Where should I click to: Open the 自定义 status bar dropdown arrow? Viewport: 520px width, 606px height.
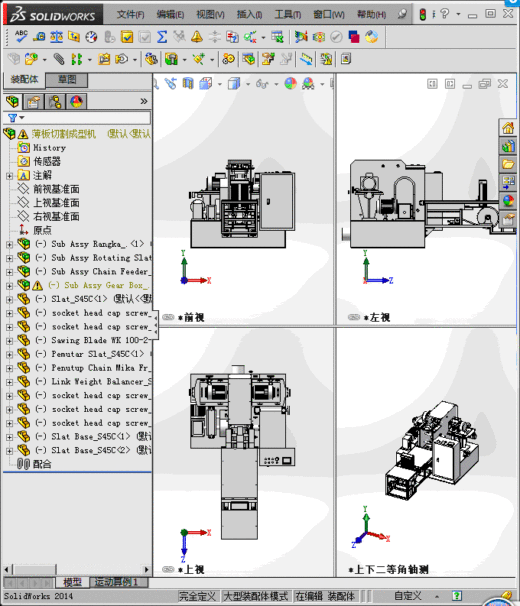(x=436, y=596)
